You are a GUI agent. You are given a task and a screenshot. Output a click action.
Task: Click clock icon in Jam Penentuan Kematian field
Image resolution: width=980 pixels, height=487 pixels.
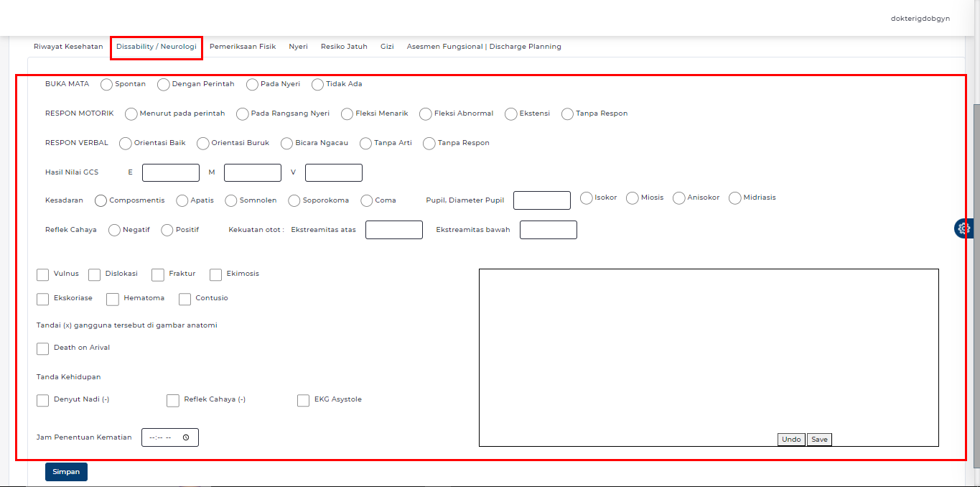pyautogui.click(x=186, y=437)
